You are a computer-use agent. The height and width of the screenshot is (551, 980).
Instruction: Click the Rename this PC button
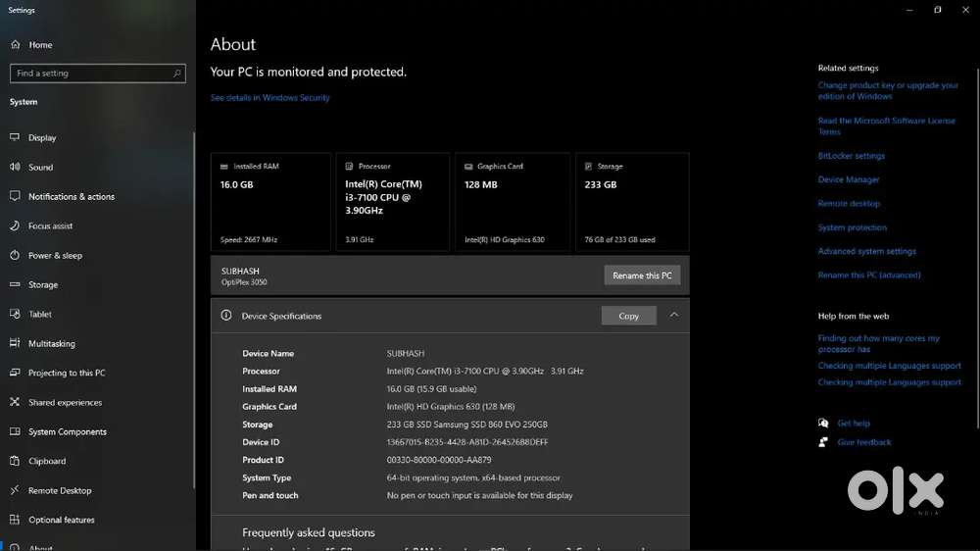coord(642,275)
